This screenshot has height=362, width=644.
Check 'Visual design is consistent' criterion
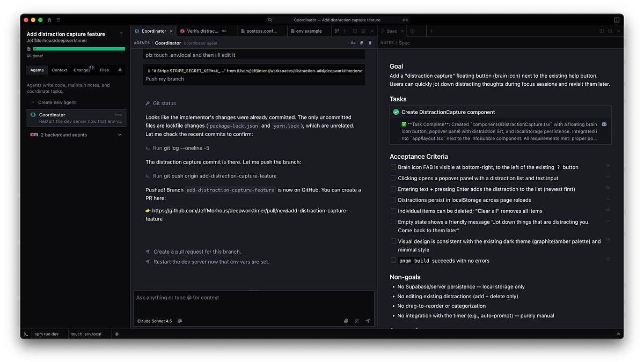coord(393,241)
